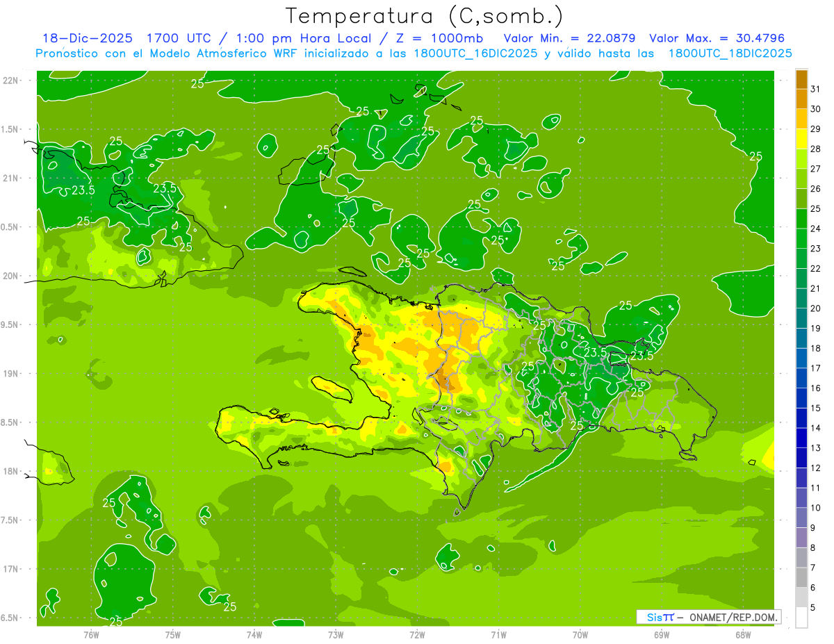Click the '70W' longitude axis label

(580, 635)
